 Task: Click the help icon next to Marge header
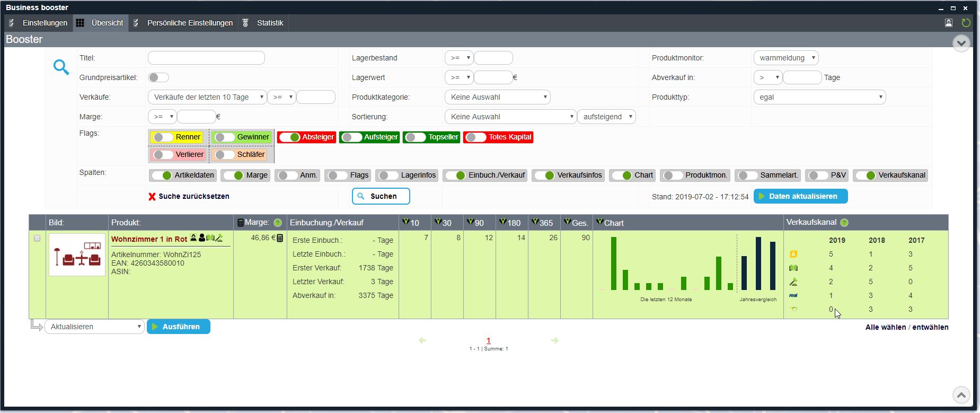tap(277, 223)
